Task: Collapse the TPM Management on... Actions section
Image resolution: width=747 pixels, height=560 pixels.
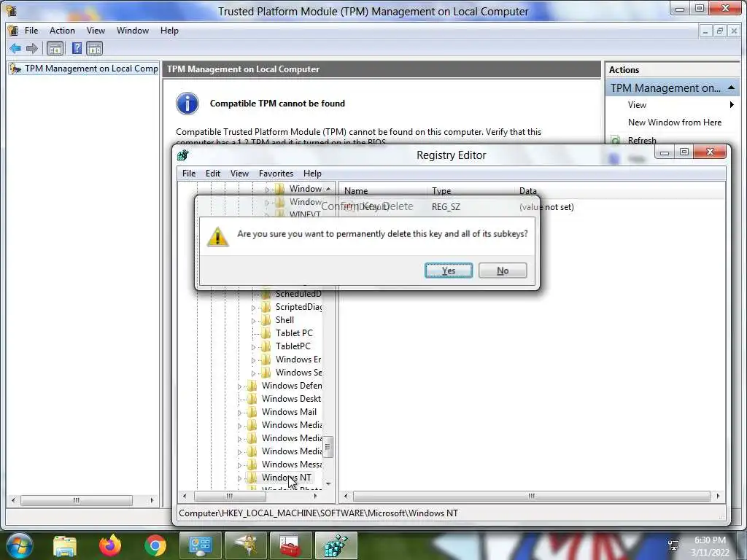Action: click(x=731, y=88)
